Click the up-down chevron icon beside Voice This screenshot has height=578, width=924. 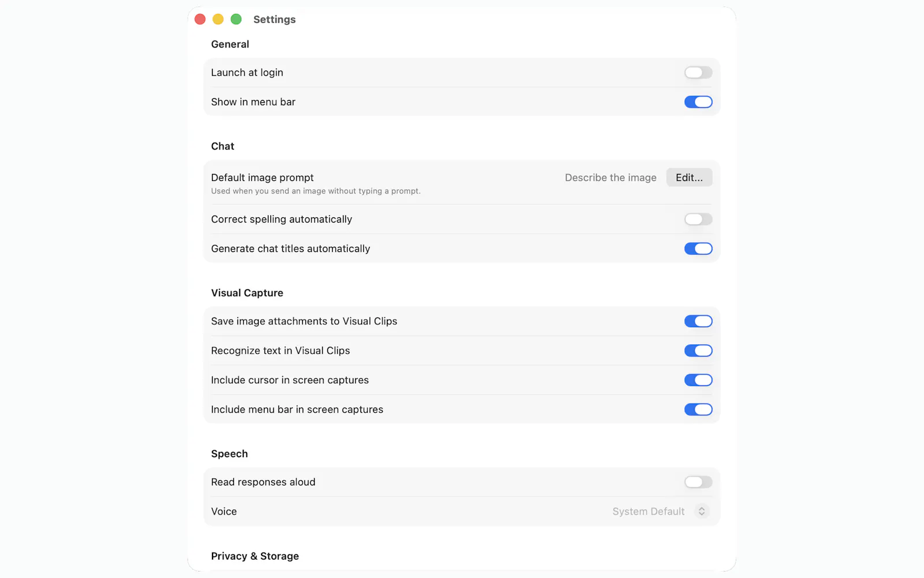click(702, 512)
